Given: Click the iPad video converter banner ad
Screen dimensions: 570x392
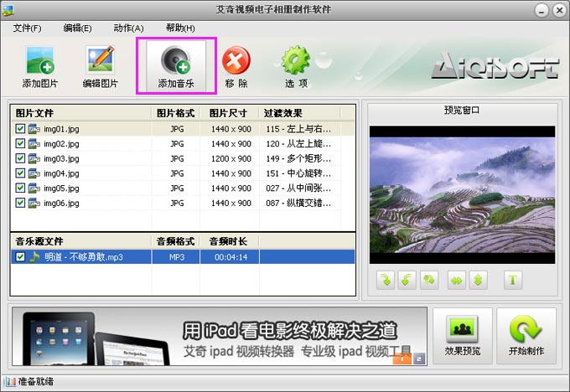Looking at the screenshot, I should tap(220, 336).
